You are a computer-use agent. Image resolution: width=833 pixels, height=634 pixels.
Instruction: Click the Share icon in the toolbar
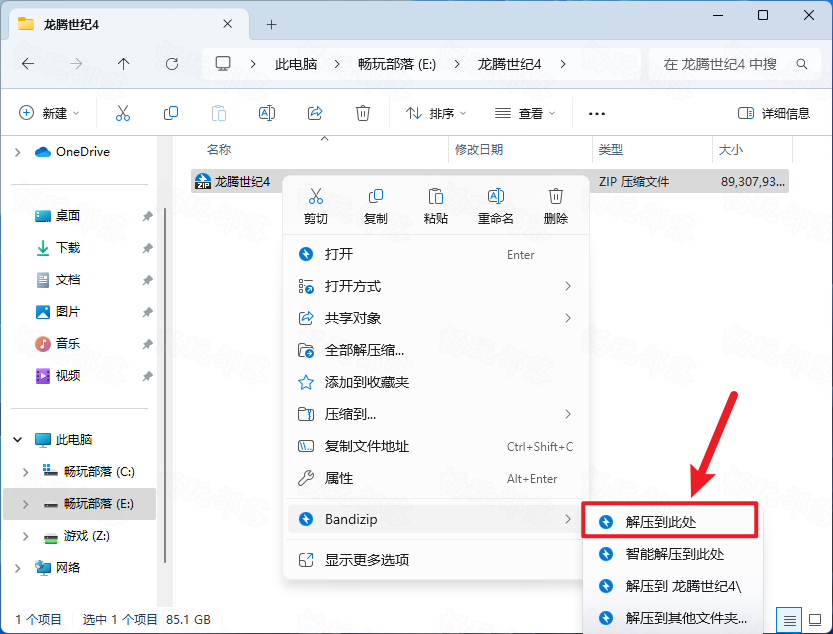pyautogui.click(x=315, y=113)
